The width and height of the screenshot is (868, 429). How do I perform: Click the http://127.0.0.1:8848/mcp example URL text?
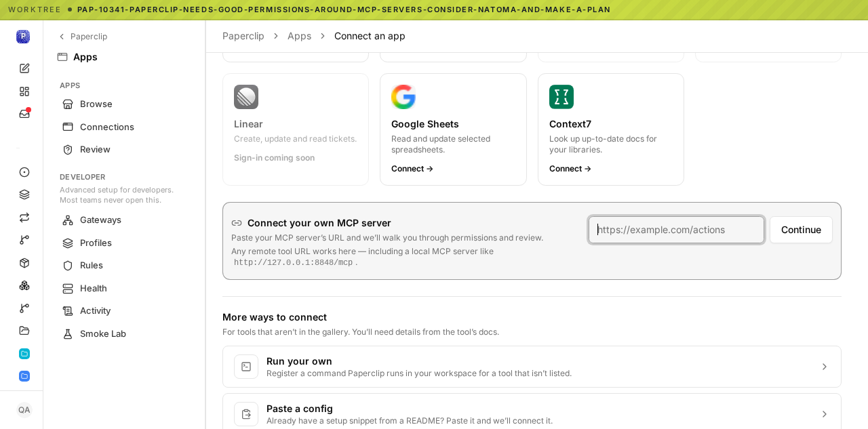click(x=294, y=263)
